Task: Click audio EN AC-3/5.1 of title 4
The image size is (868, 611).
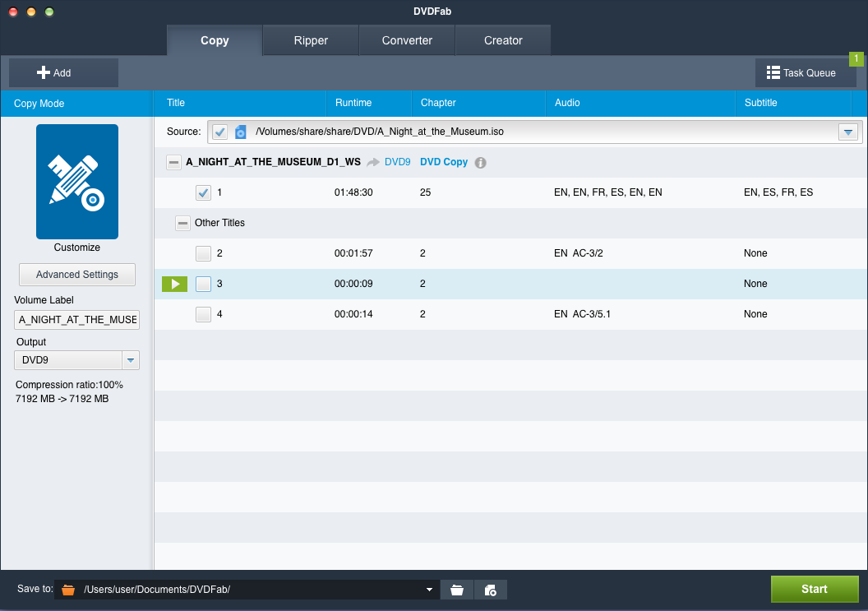Action: click(582, 315)
